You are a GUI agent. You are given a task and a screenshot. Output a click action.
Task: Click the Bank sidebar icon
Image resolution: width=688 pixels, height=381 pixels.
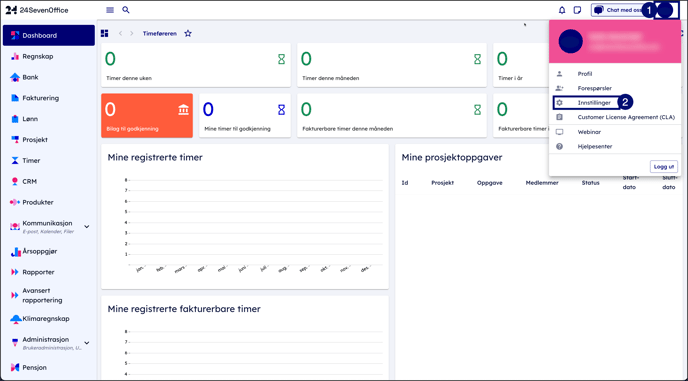pyautogui.click(x=15, y=77)
